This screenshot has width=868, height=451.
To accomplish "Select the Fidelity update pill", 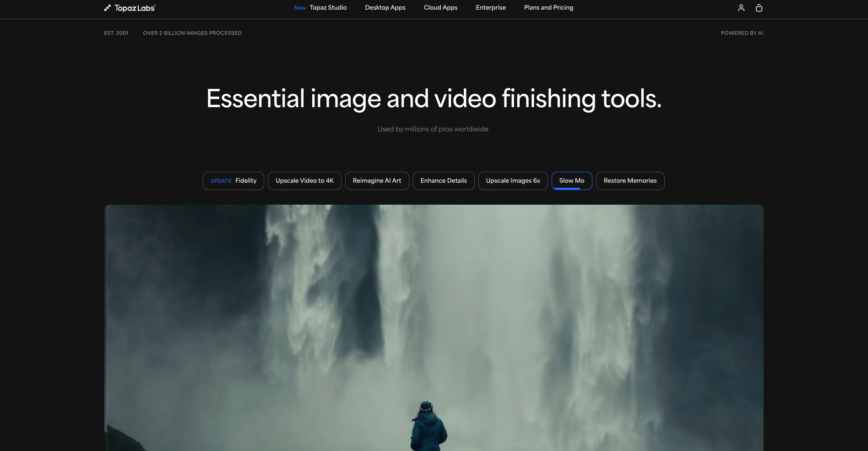I will (233, 180).
